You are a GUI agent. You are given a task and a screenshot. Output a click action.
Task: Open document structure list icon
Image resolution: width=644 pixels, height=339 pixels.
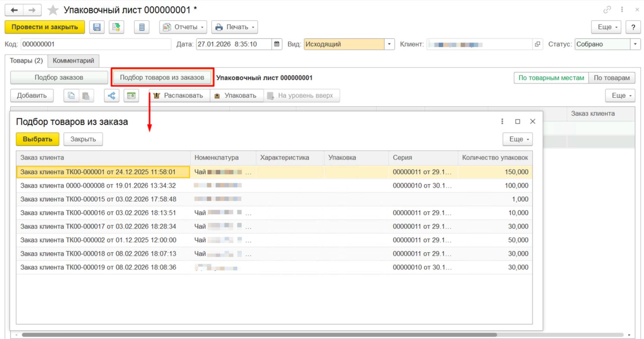click(142, 27)
